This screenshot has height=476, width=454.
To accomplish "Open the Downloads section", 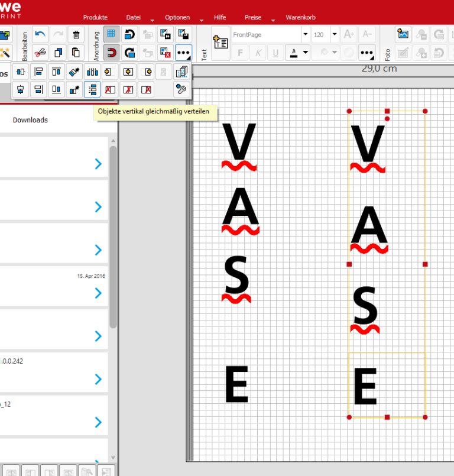I will coord(30,120).
